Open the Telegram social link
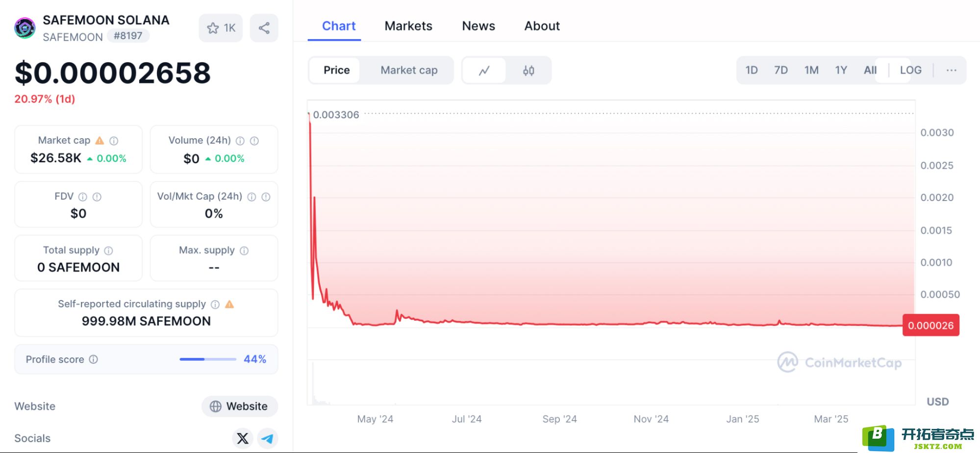This screenshot has height=453, width=980. [267, 438]
